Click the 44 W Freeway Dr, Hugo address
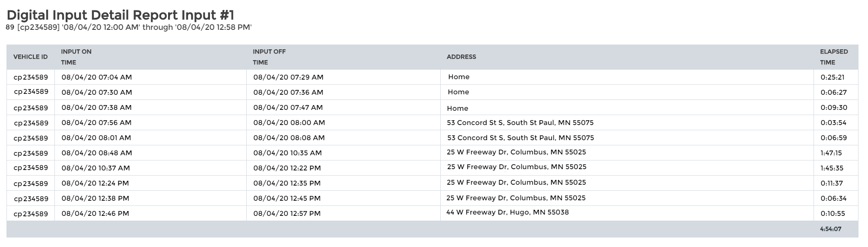This screenshot has width=868, height=247. pyautogui.click(x=507, y=212)
